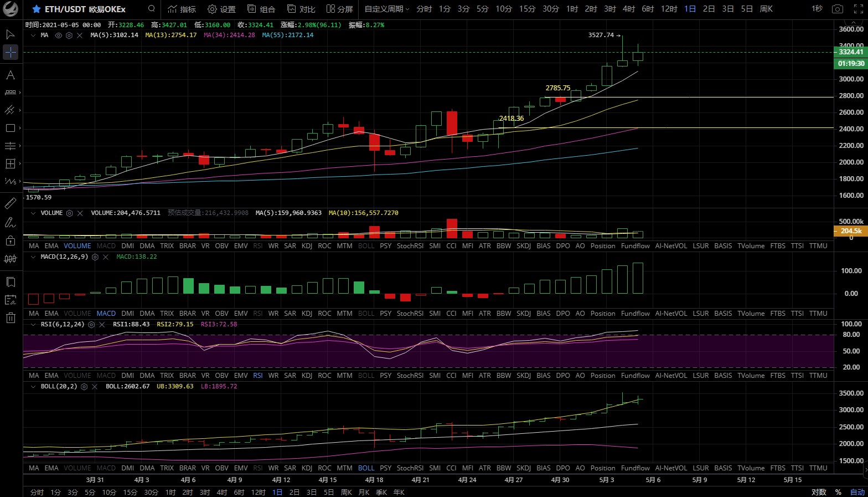Image resolution: width=868 pixels, height=497 pixels.
Task: Toggle logarithmic scale 对数 at bottom right
Action: click(819, 492)
